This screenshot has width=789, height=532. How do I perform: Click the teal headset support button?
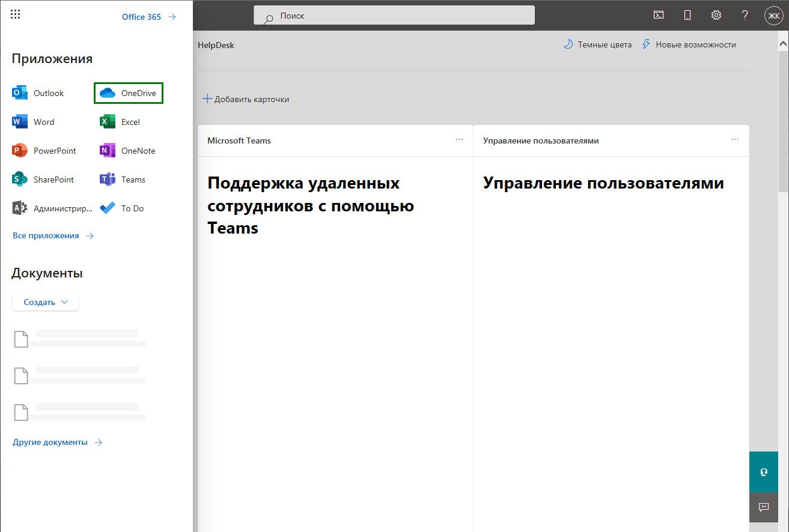[764, 472]
